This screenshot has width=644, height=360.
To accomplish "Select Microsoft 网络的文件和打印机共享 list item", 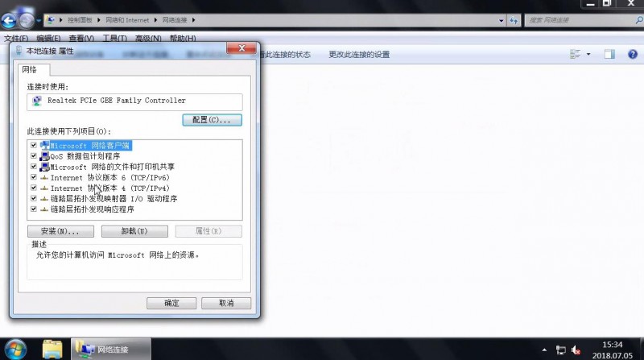I will (112, 167).
